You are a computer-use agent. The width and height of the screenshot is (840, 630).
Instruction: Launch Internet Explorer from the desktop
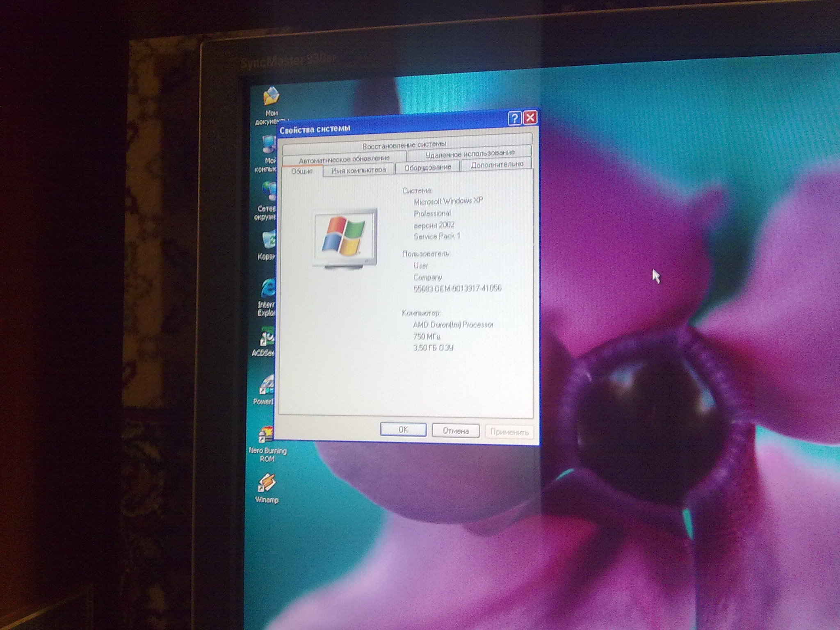coord(267,298)
